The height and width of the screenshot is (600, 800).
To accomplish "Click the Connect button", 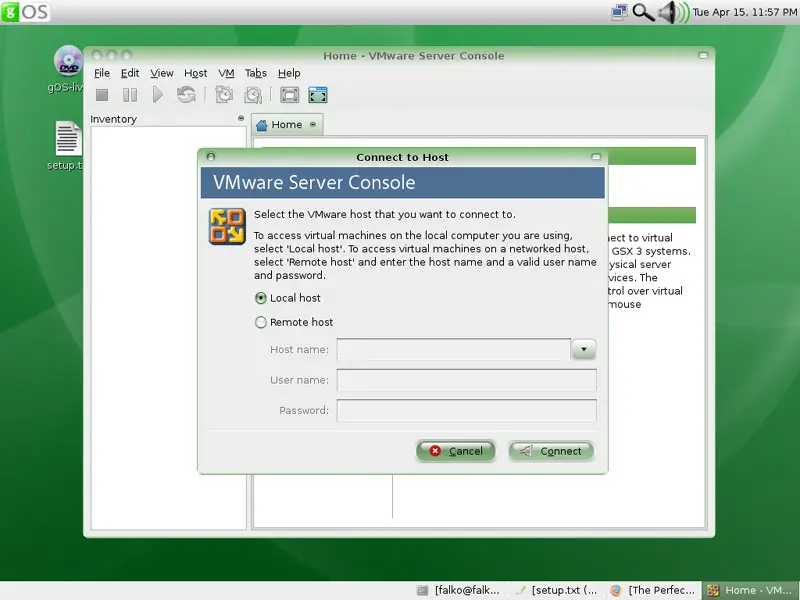I will pos(551,451).
